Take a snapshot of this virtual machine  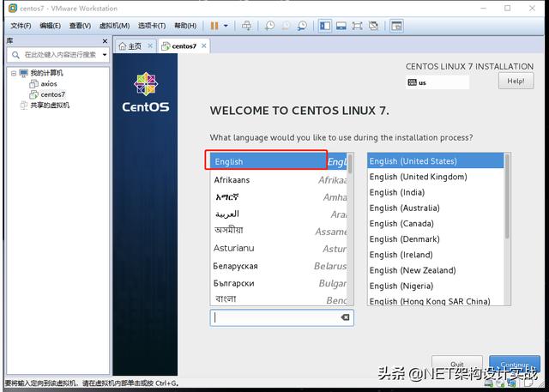click(269, 26)
